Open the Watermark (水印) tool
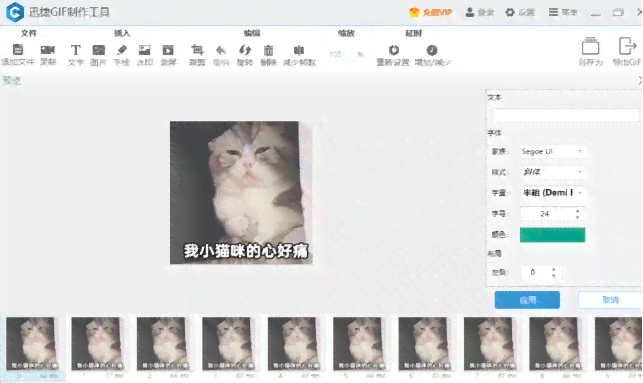643x383 pixels. pyautogui.click(x=144, y=50)
